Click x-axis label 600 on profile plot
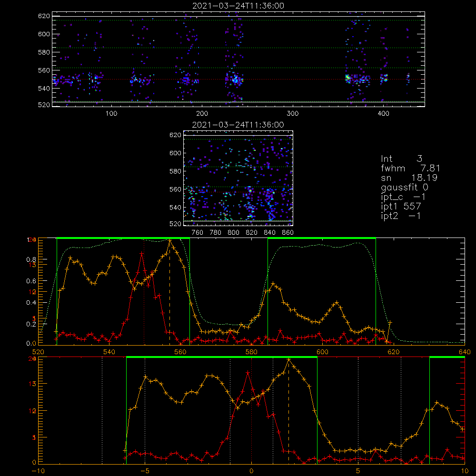This screenshot has width=476, height=476. [322, 352]
